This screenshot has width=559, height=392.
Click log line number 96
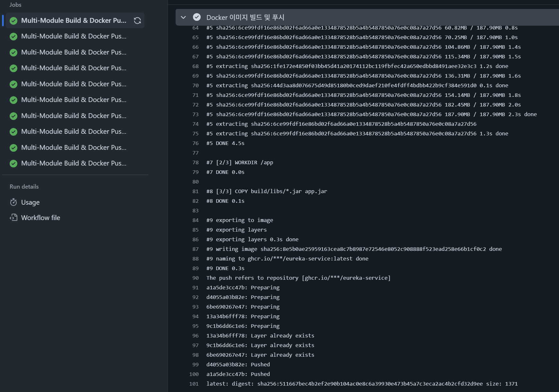196,336
